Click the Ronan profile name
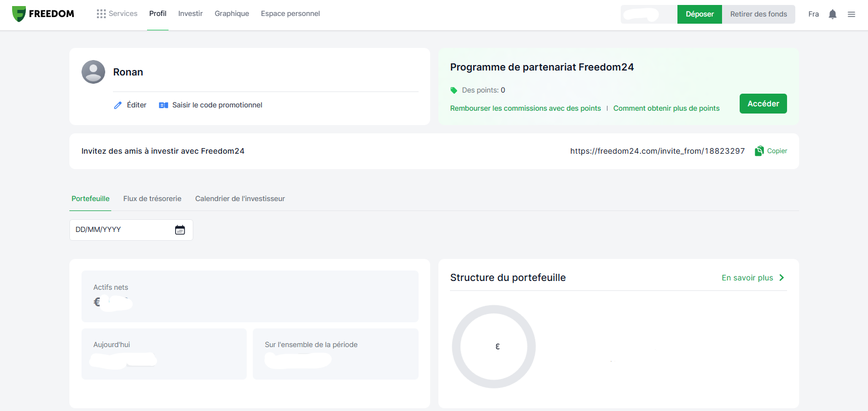The image size is (868, 411). click(x=128, y=72)
